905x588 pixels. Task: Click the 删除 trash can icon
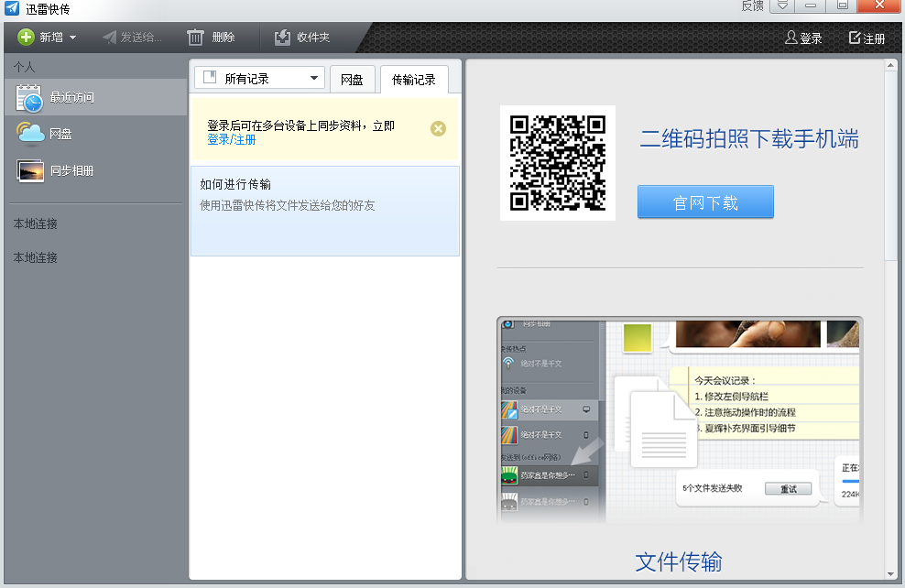tap(195, 38)
